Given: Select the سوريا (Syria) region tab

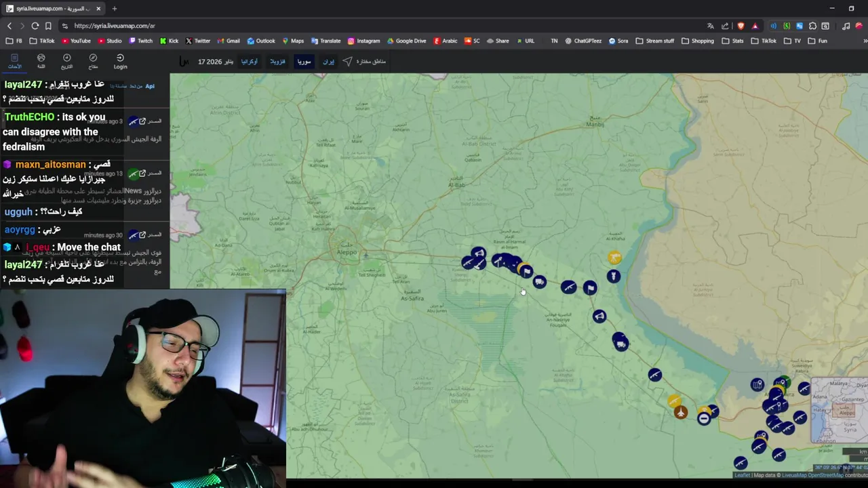Looking at the screenshot, I should pos(304,61).
